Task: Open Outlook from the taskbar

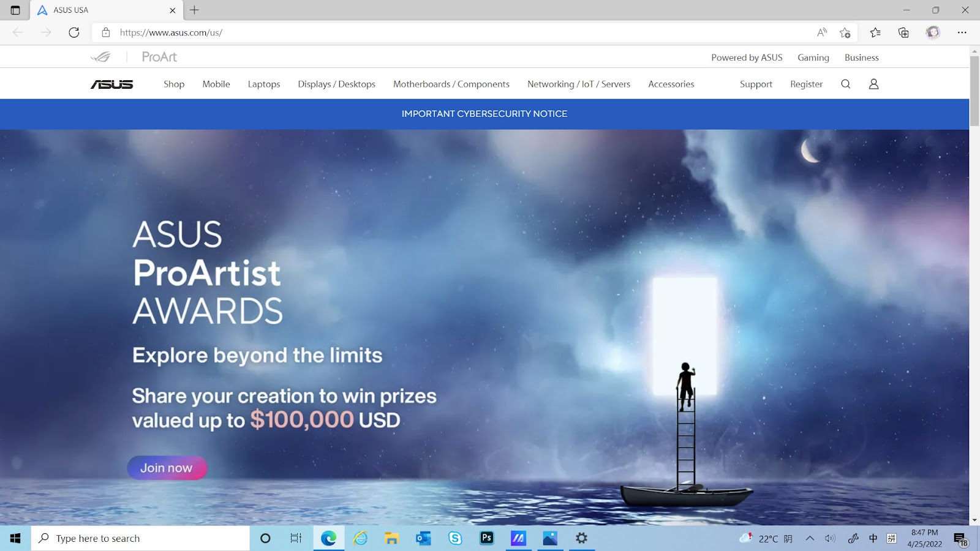Action: (423, 538)
